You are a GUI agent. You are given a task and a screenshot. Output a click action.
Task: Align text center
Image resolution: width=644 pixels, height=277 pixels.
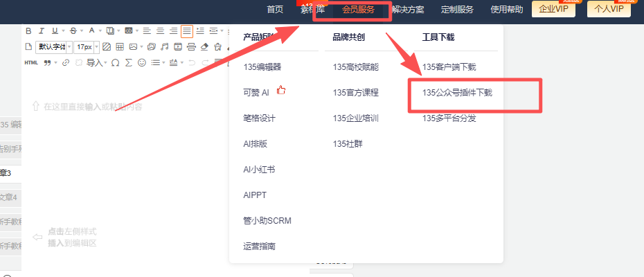(160, 31)
